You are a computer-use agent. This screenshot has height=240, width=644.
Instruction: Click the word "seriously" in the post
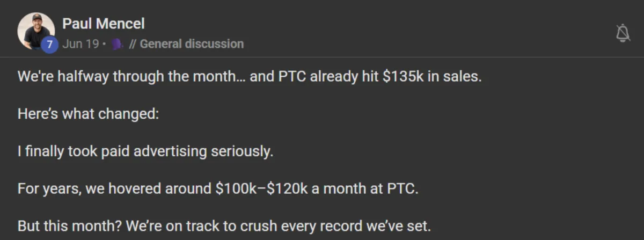[x=246, y=151]
